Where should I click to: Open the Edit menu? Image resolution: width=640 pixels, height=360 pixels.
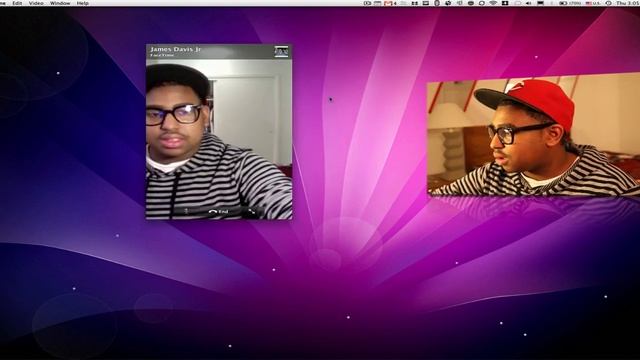click(x=17, y=3)
